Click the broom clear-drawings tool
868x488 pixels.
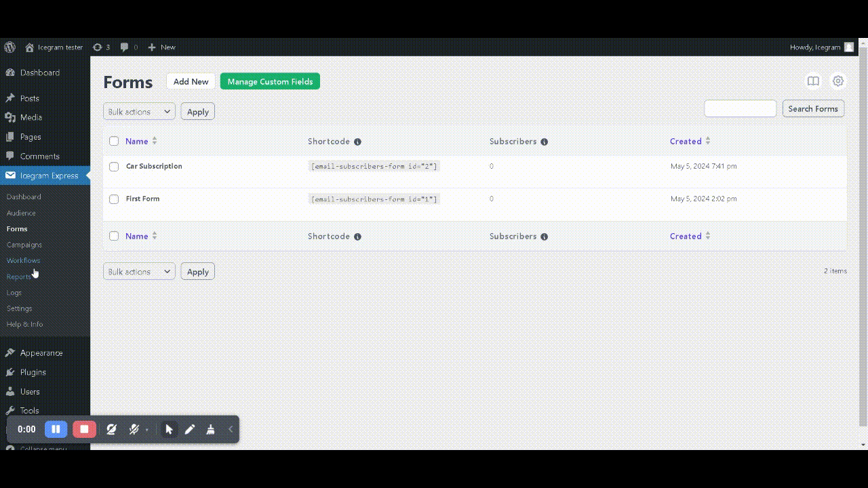tap(211, 429)
